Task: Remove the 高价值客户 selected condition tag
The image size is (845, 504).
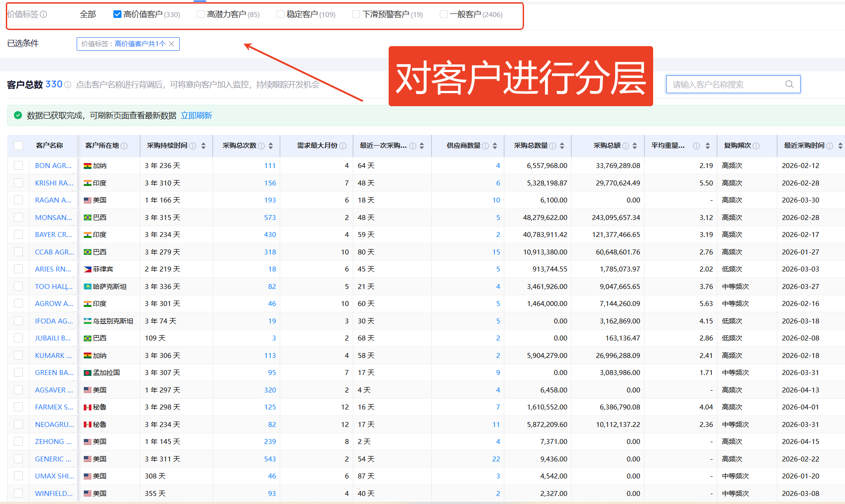Action: (x=172, y=44)
